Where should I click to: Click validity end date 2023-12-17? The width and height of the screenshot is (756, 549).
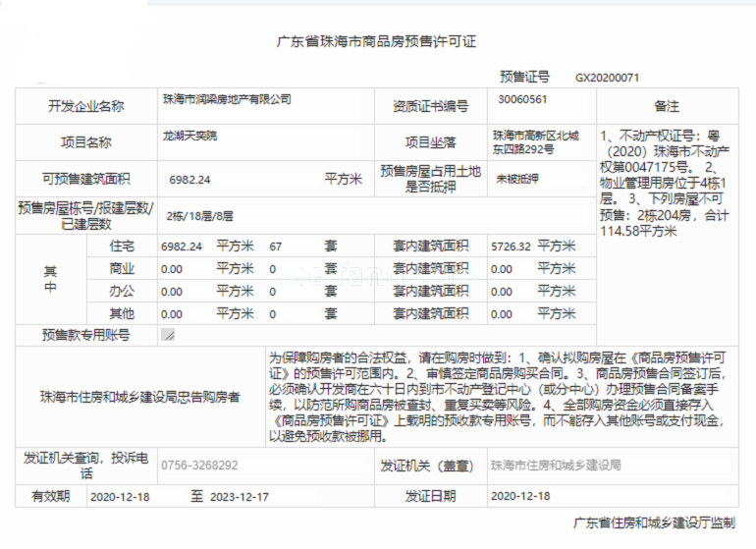coord(240,497)
